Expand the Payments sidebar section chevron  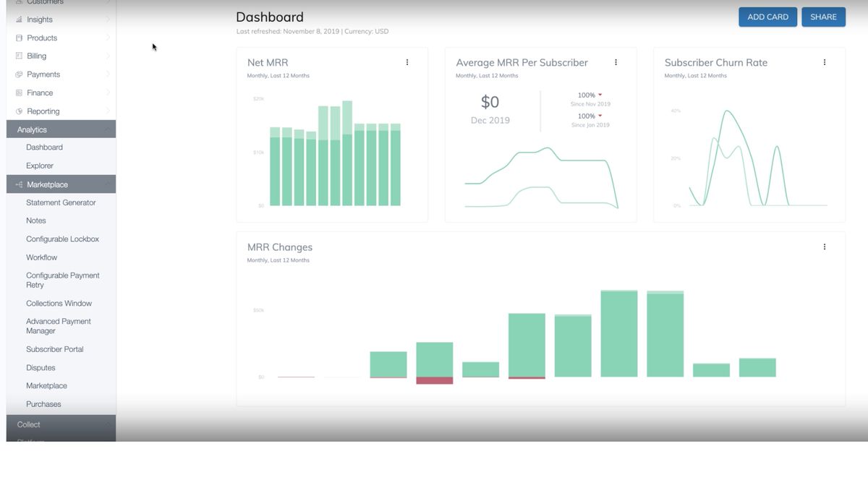108,74
